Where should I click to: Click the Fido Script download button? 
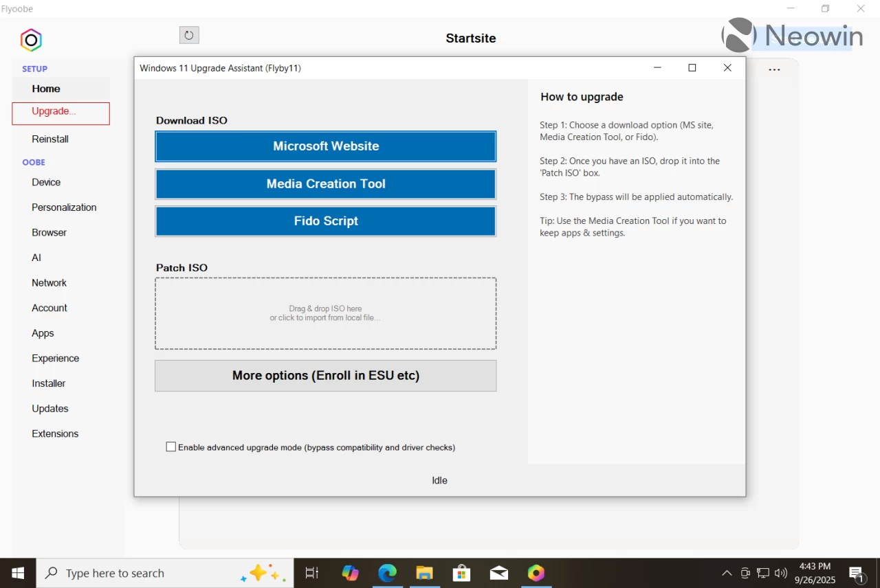(x=325, y=220)
